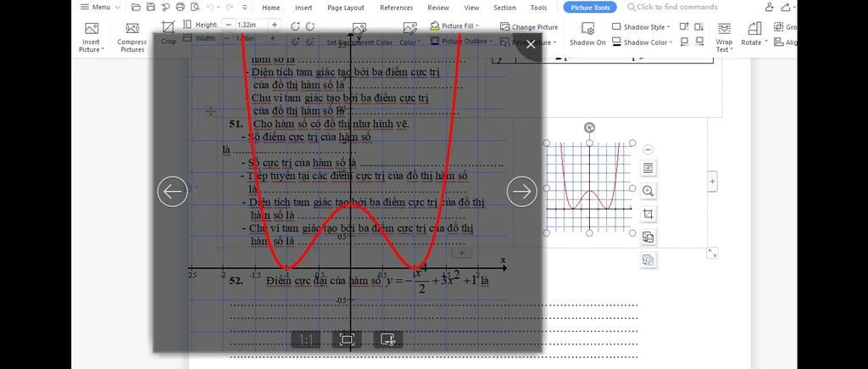Click the Height value field showing 1.32in

(251, 25)
